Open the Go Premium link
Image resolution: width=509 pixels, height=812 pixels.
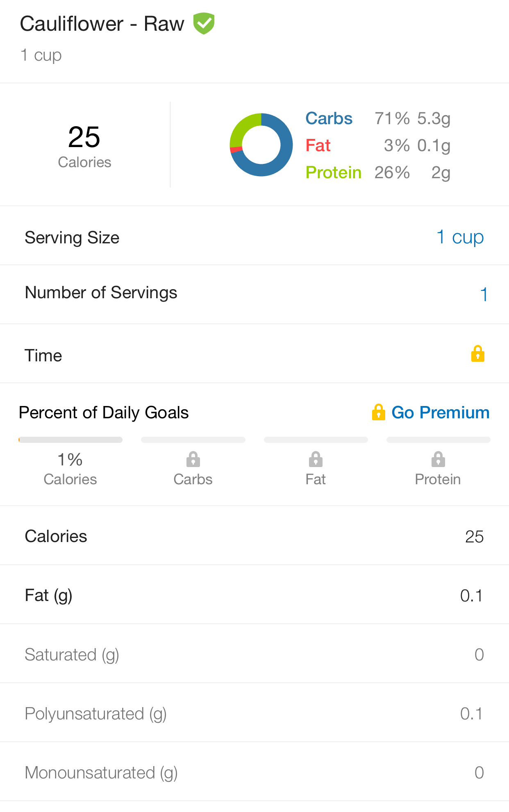click(441, 413)
